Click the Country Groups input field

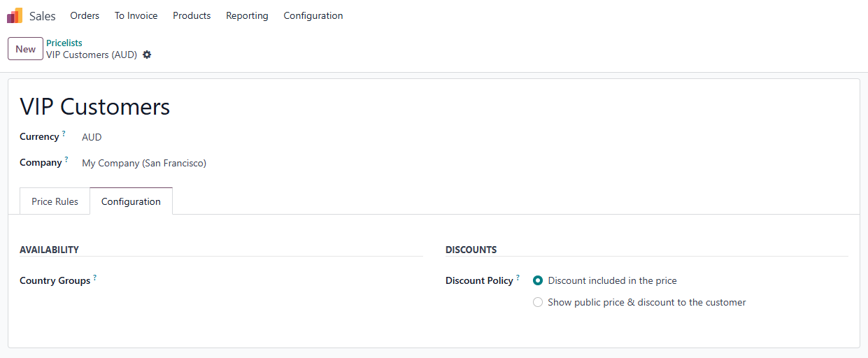click(x=252, y=280)
